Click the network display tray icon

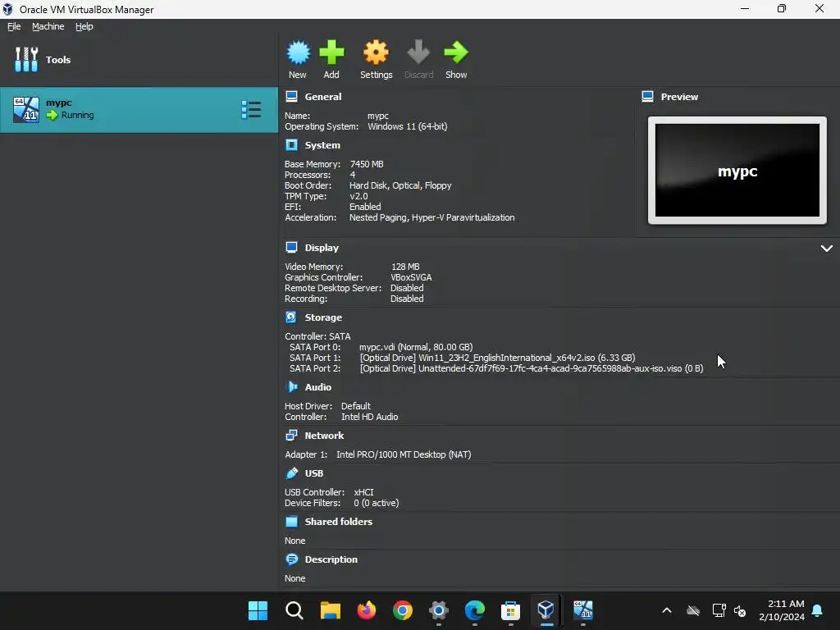point(719,610)
